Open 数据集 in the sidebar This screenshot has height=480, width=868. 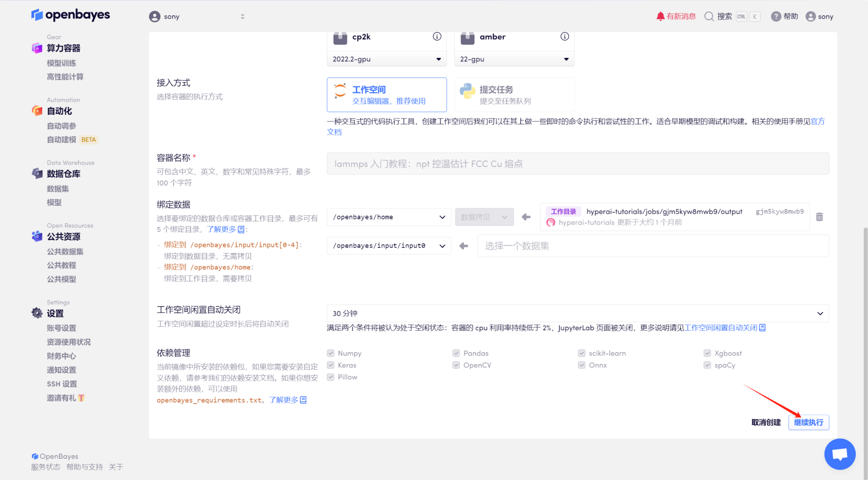(58, 189)
